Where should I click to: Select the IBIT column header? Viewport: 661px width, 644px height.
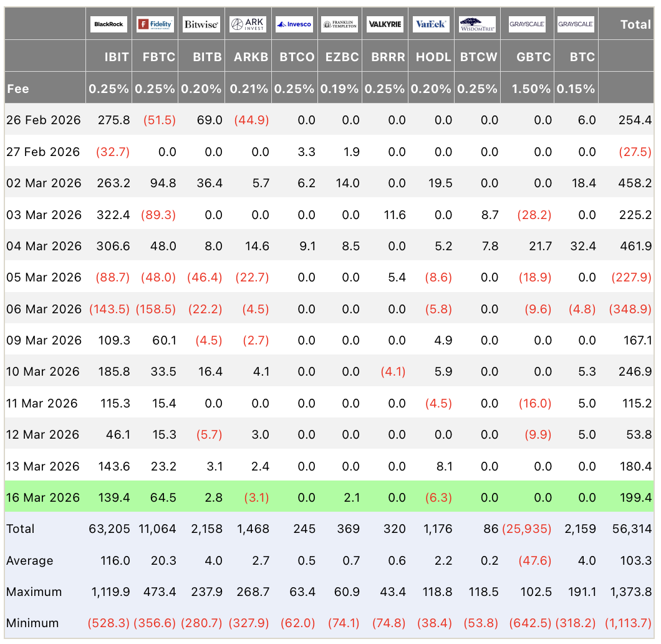[117, 57]
